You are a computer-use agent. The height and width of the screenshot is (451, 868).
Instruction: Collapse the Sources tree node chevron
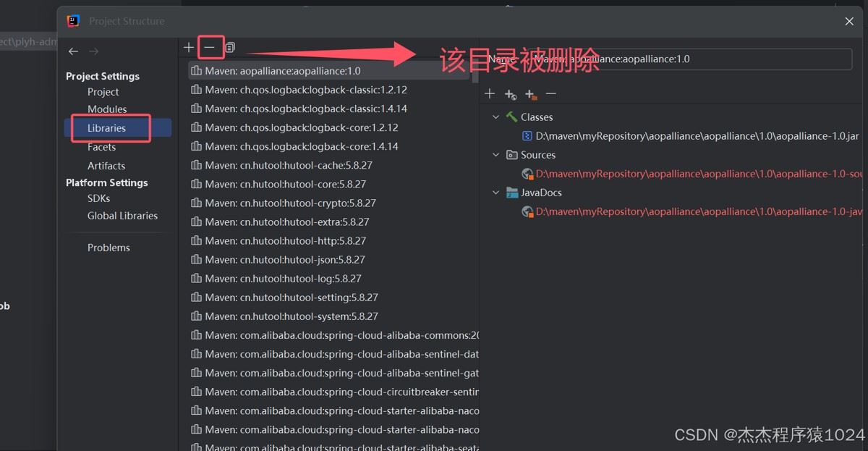pyautogui.click(x=495, y=154)
